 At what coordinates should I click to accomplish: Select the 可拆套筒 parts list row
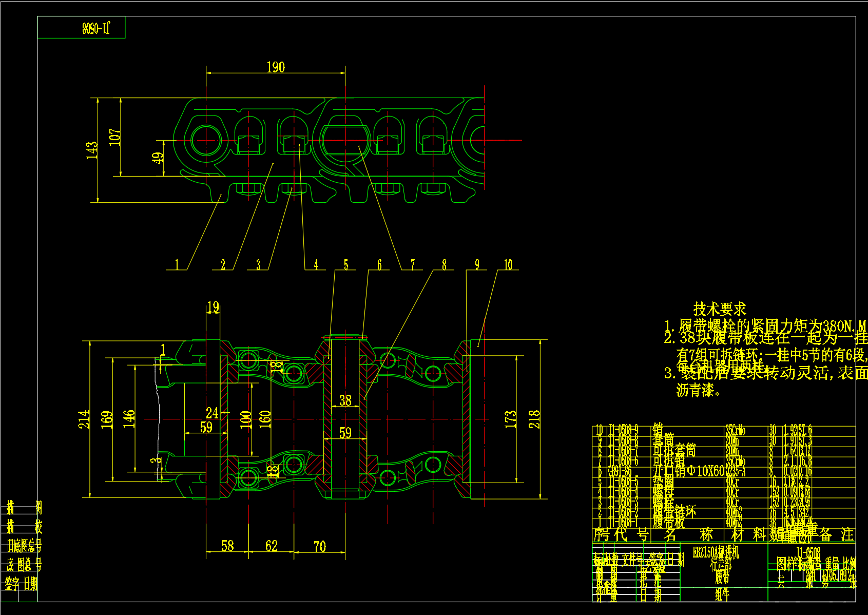[x=674, y=450]
